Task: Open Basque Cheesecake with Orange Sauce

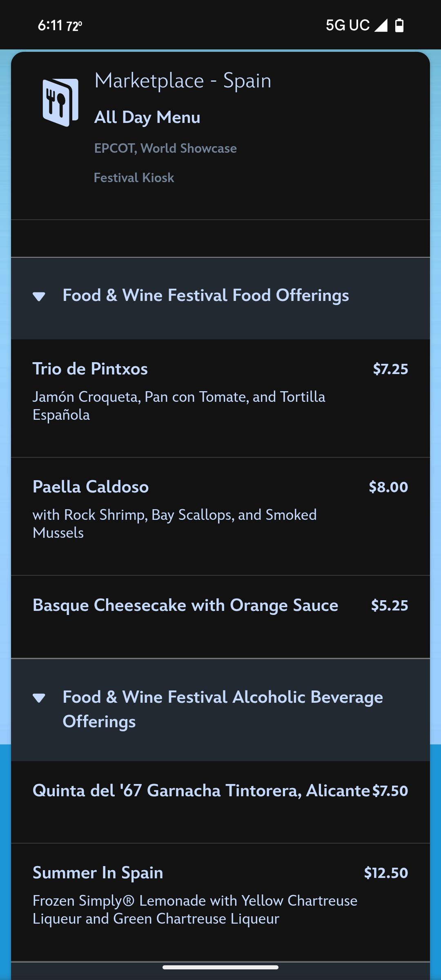Action: click(220, 617)
